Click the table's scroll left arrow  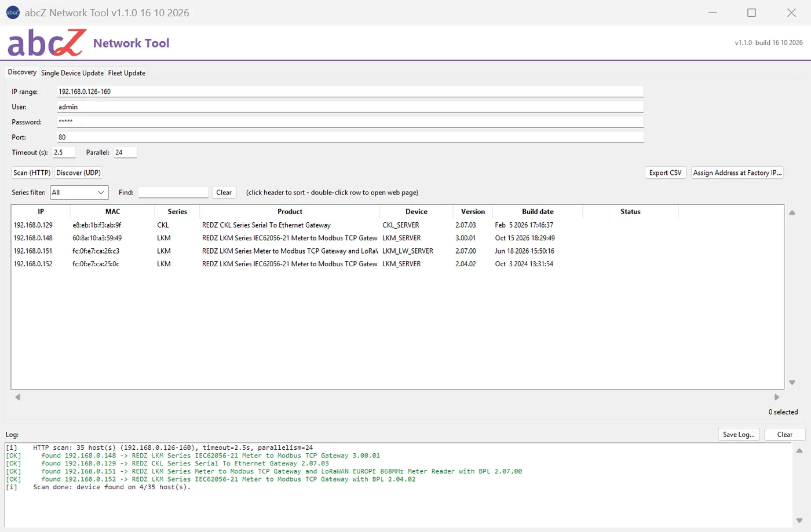pyautogui.click(x=18, y=397)
